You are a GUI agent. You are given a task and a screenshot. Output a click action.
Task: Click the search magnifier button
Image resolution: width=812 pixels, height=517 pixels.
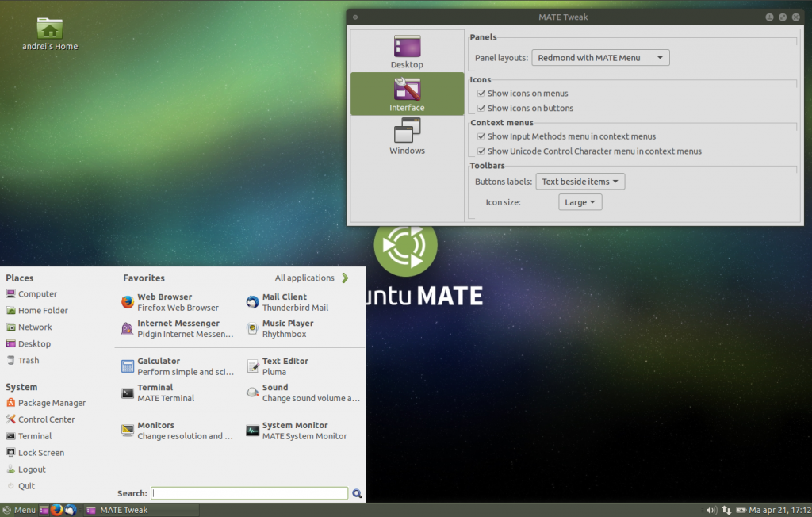coord(357,493)
